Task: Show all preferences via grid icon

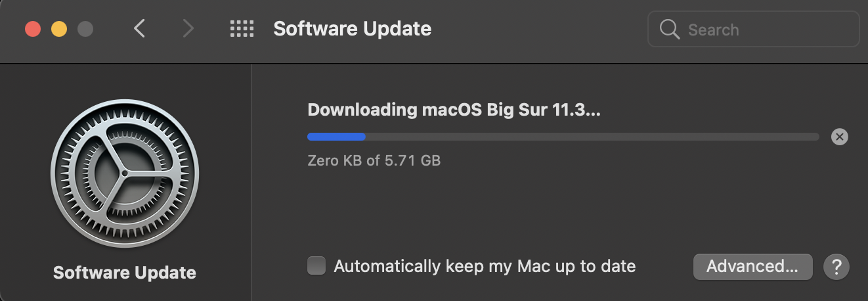Action: (242, 29)
